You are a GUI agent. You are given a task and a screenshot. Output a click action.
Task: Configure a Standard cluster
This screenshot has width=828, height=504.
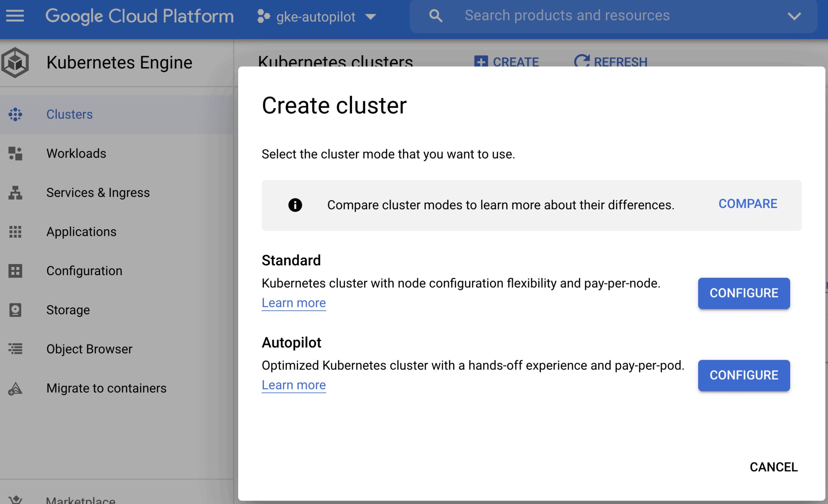(x=743, y=293)
